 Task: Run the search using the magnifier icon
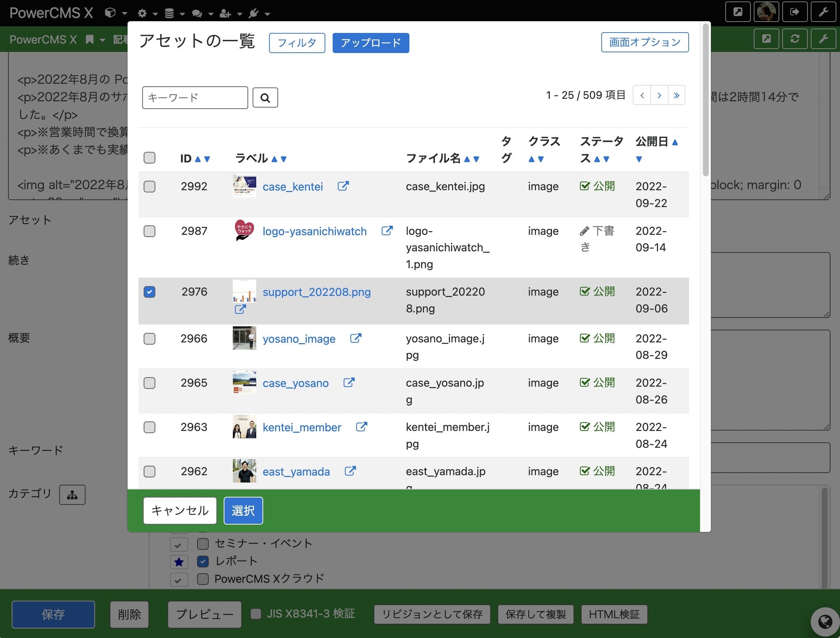pos(265,98)
